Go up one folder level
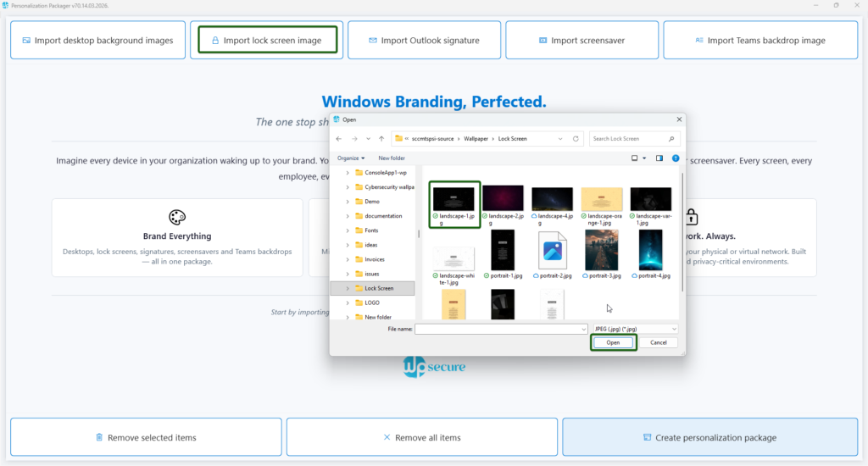 pos(381,138)
